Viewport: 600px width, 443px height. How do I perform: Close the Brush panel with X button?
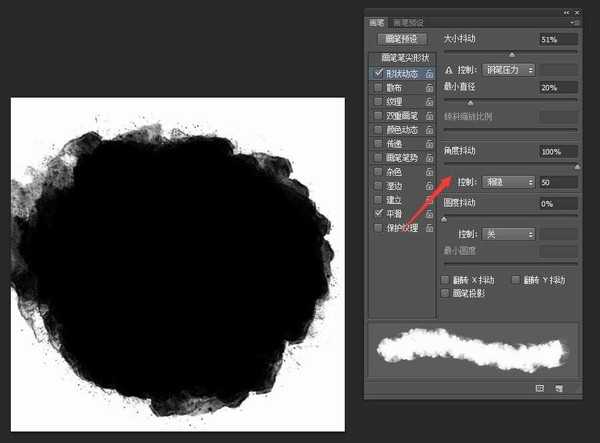577,12
